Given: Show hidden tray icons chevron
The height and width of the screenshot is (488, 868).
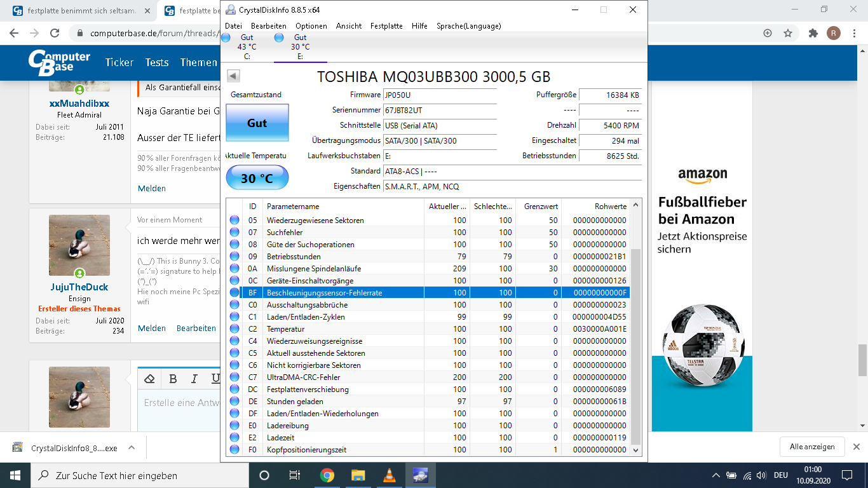Looking at the screenshot, I should (x=716, y=475).
